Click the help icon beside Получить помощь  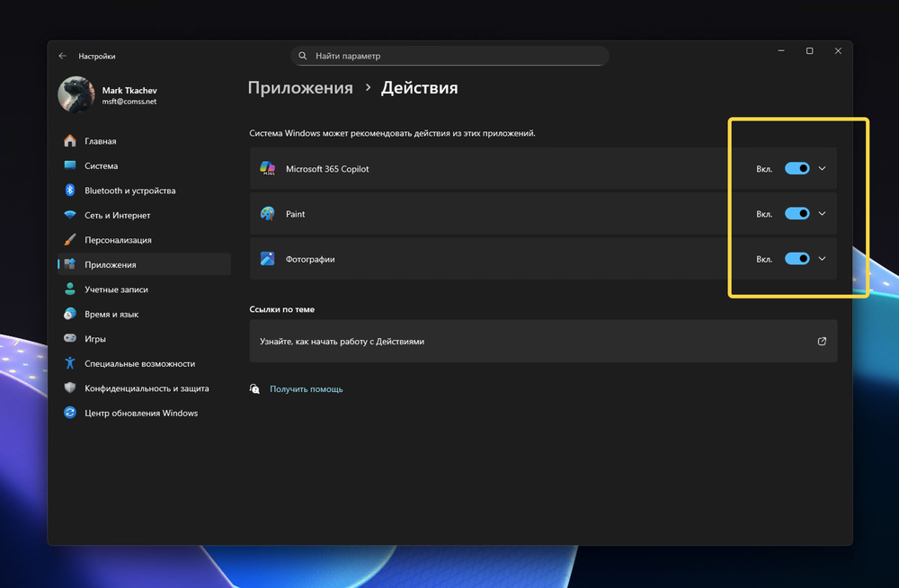click(x=254, y=389)
